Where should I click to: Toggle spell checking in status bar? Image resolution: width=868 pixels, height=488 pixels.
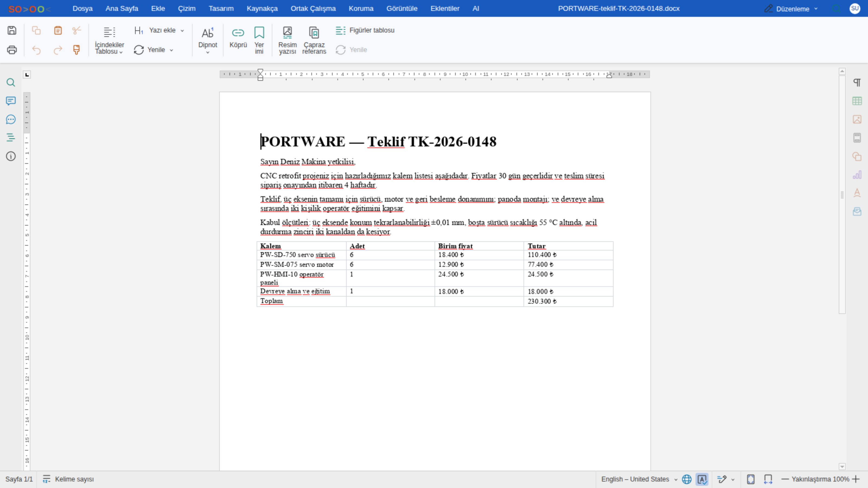(x=702, y=479)
